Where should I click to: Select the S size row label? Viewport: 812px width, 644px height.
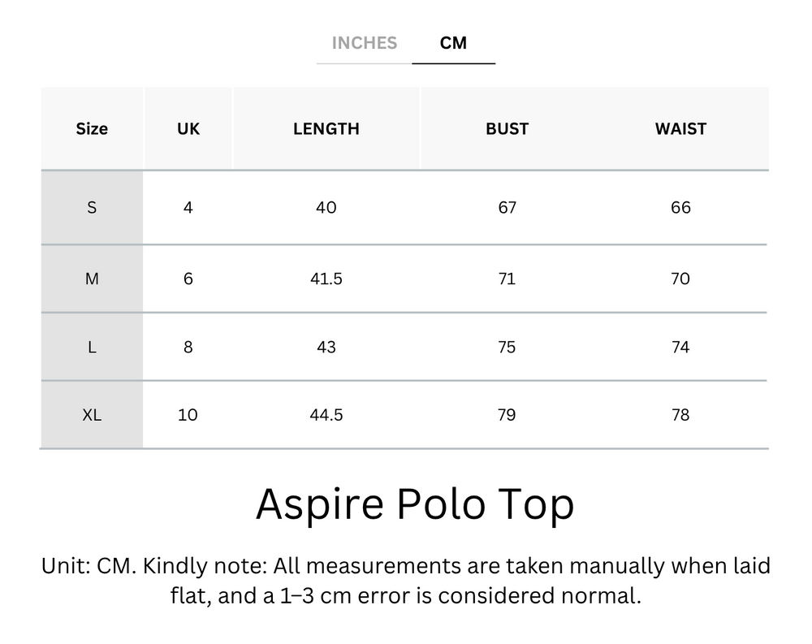click(x=92, y=208)
